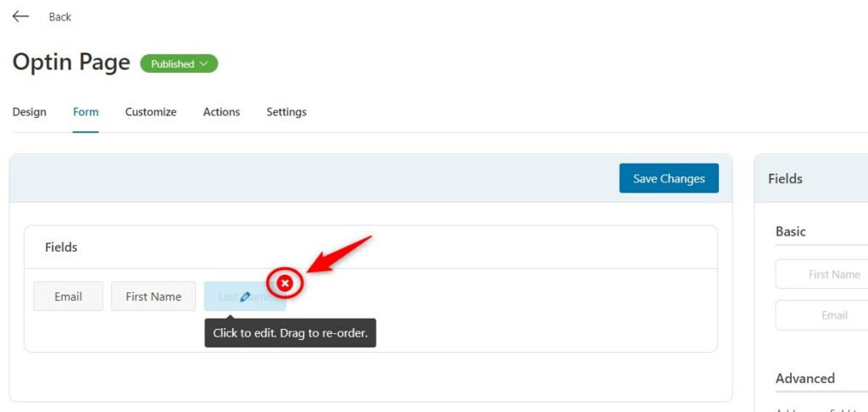The height and width of the screenshot is (412, 868).
Task: Click the back arrow icon
Action: (x=20, y=17)
